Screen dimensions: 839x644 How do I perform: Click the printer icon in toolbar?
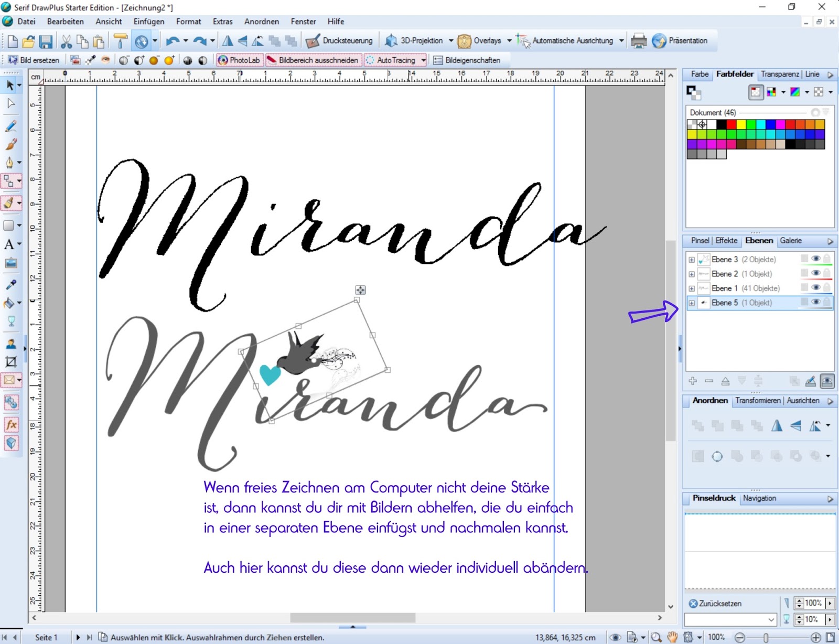[x=639, y=41]
